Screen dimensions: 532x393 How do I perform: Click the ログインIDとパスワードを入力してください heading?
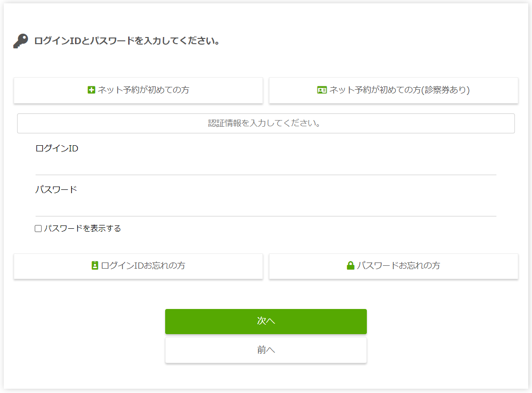[127, 41]
